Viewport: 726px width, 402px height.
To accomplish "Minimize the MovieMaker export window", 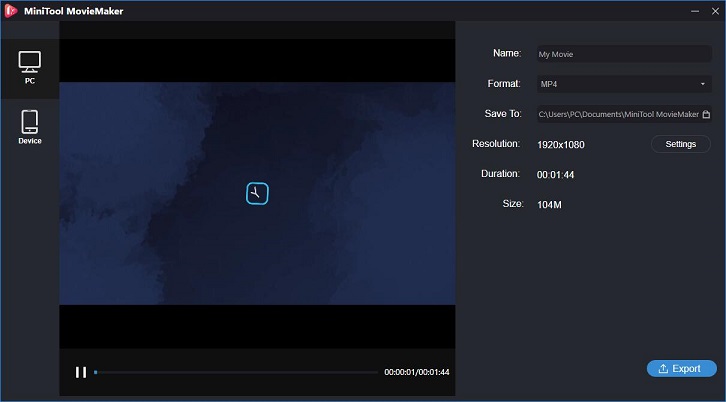I will [695, 11].
